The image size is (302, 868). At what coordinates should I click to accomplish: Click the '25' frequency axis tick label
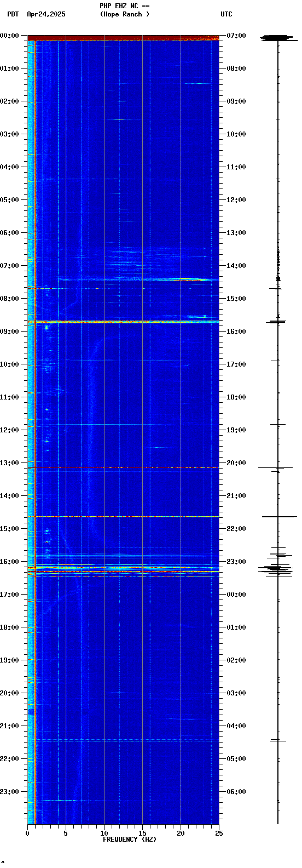(x=219, y=833)
